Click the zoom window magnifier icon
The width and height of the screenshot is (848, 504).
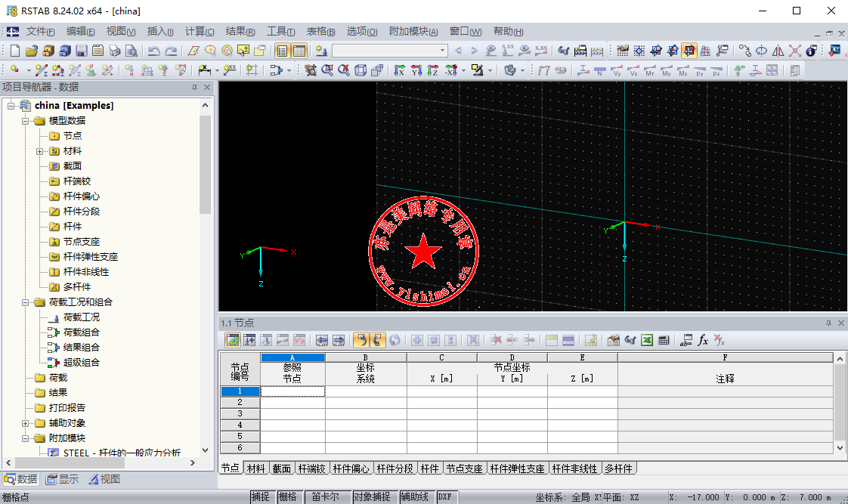[327, 70]
